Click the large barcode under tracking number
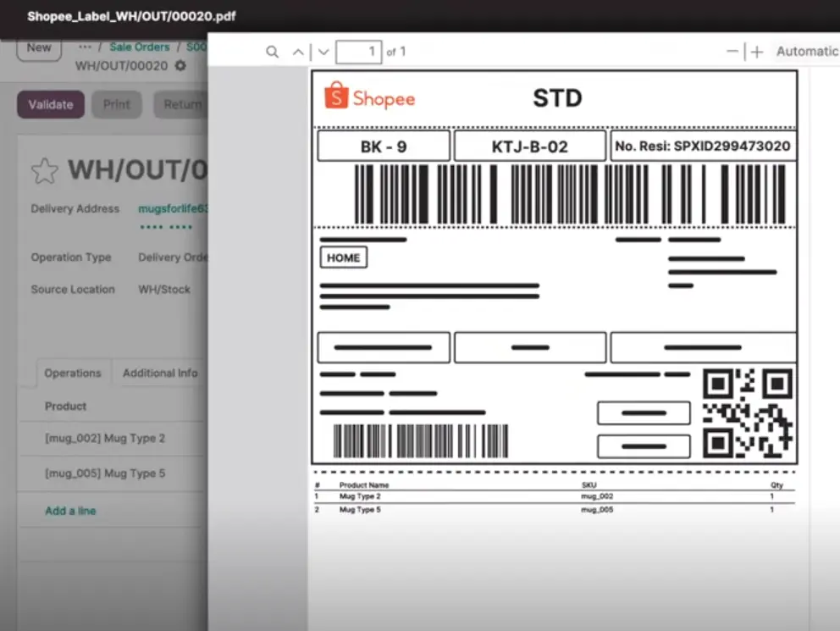This screenshot has width=840, height=631. coord(570,194)
